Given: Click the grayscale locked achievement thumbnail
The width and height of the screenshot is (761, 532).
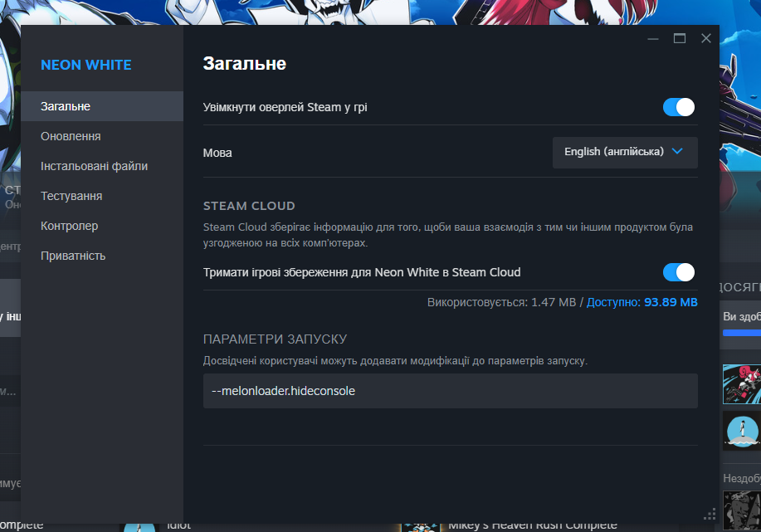Looking at the screenshot, I should pos(741,510).
